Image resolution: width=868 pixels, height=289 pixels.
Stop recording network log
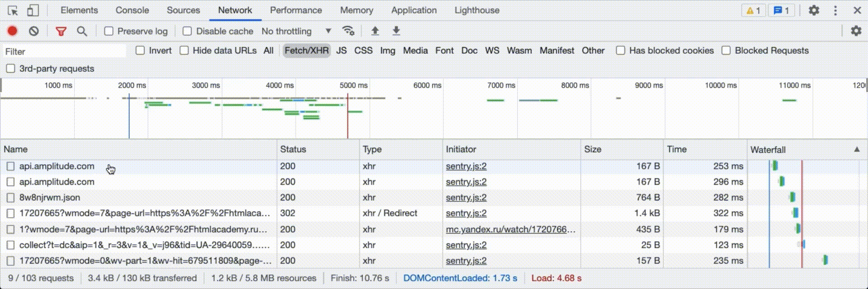point(12,31)
